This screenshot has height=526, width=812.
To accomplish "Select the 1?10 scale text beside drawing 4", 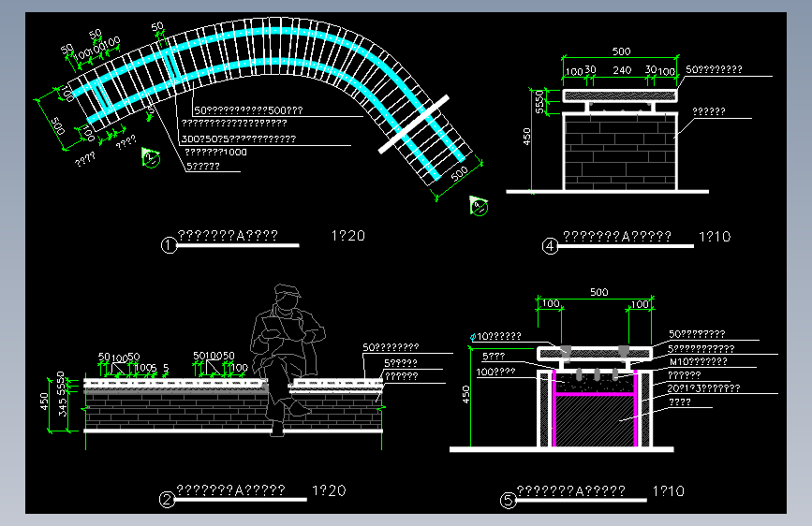I will tap(715, 237).
